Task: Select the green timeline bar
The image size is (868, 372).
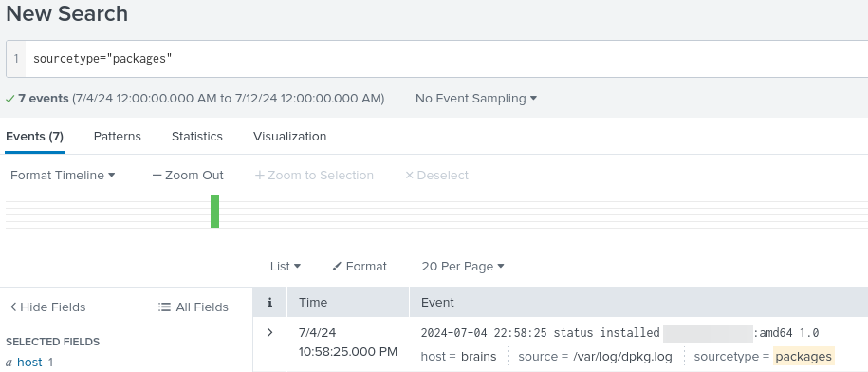Action: tap(214, 211)
